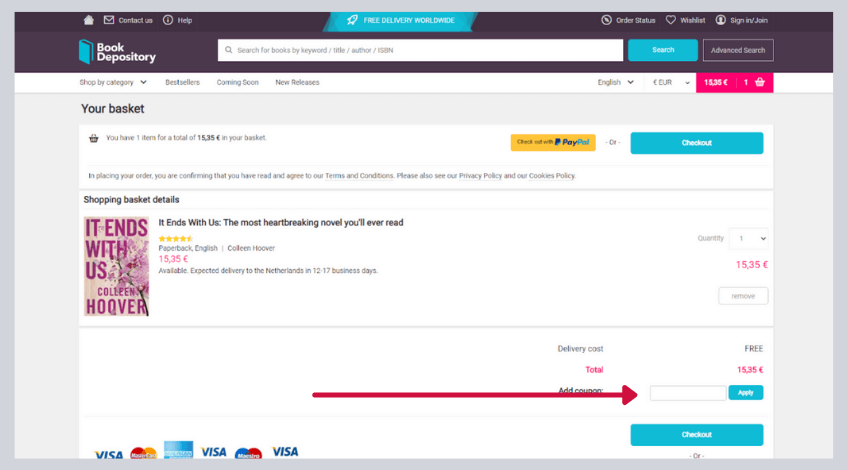Click the Colleen Hoover author link
The width and height of the screenshot is (847, 470).
coord(251,248)
